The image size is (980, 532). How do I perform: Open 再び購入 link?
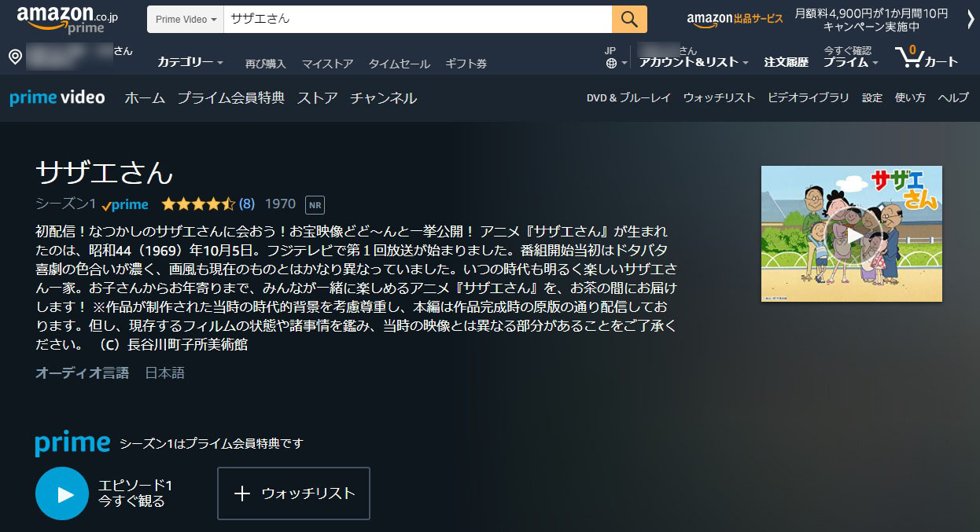pos(266,64)
